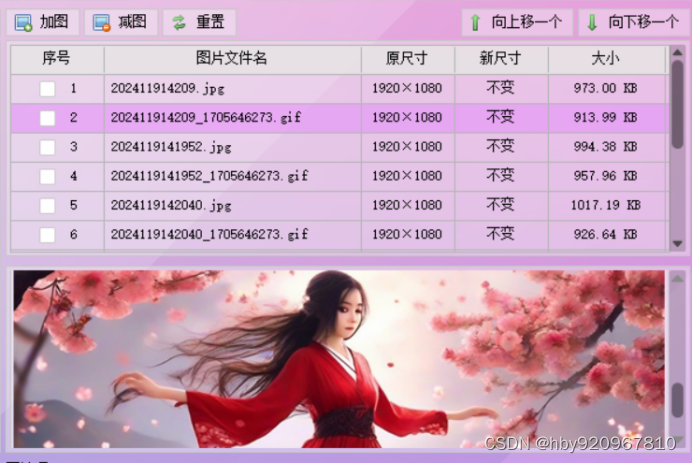Click the preview pane scrollbar thumb
This screenshot has width=692, height=463.
coord(677,400)
